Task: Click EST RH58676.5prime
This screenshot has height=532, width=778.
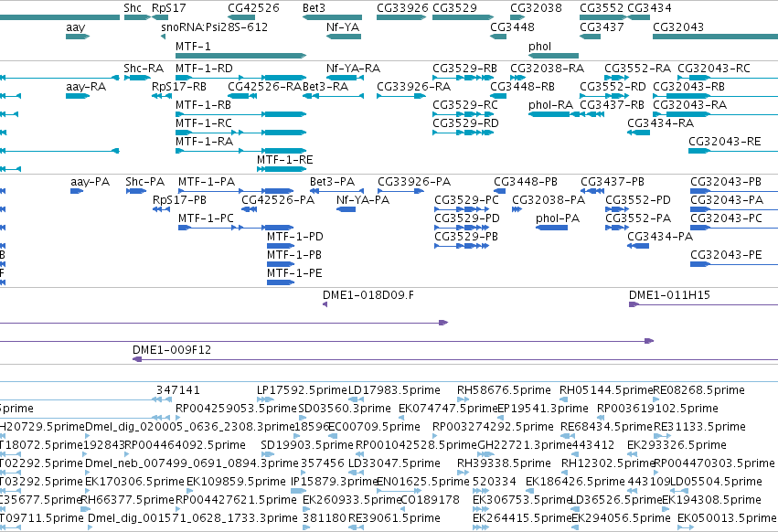Action: point(463,399)
